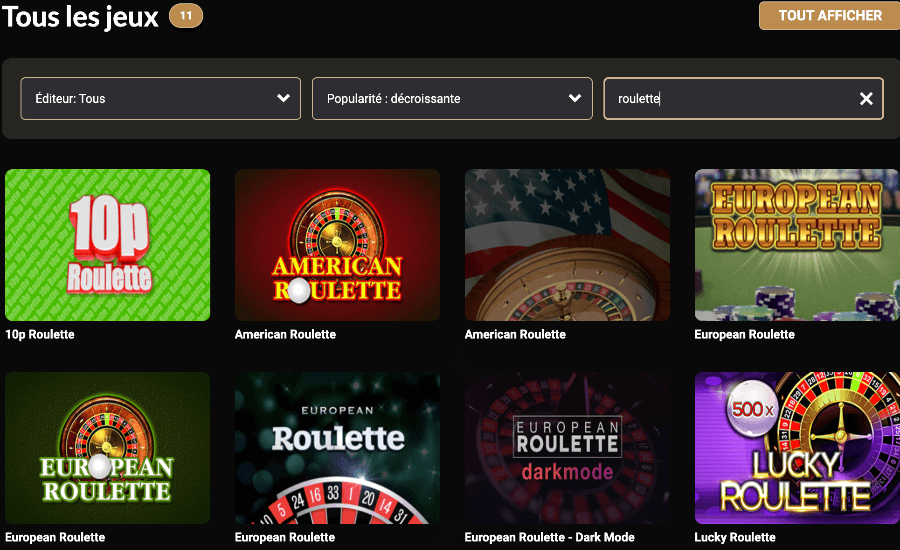
Task: Open the green 10p Roulette thumbnail
Action: 107,245
